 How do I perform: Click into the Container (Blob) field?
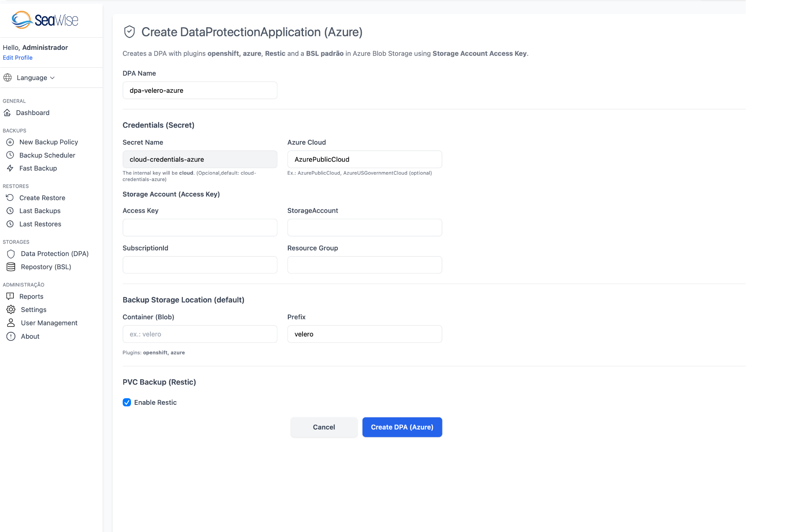coord(200,334)
